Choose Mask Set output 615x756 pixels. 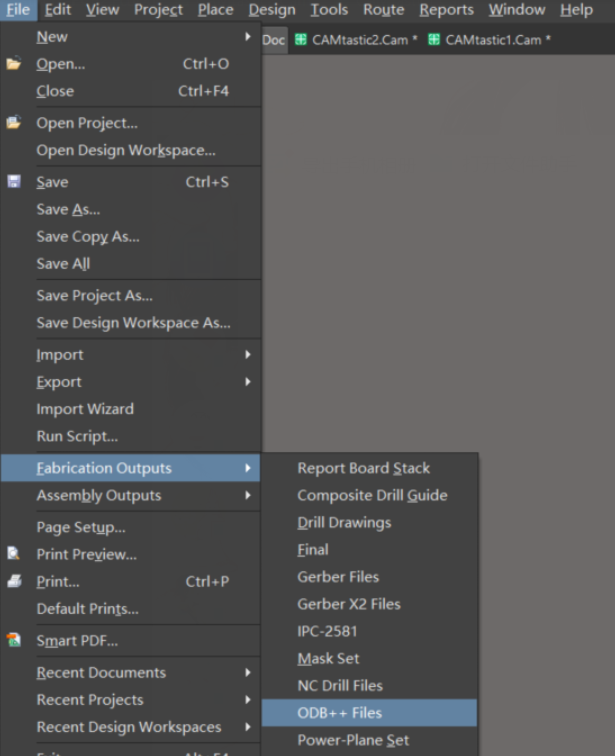tap(369, 658)
